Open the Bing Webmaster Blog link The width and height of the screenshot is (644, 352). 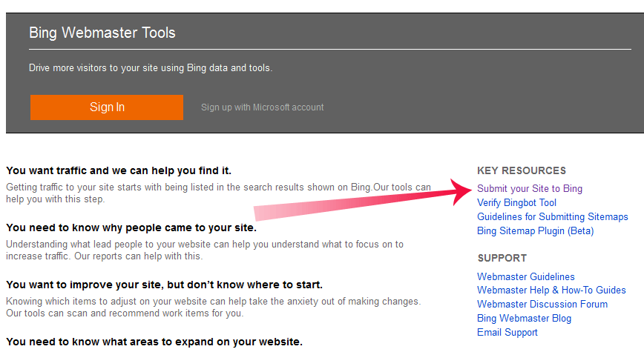click(x=524, y=319)
